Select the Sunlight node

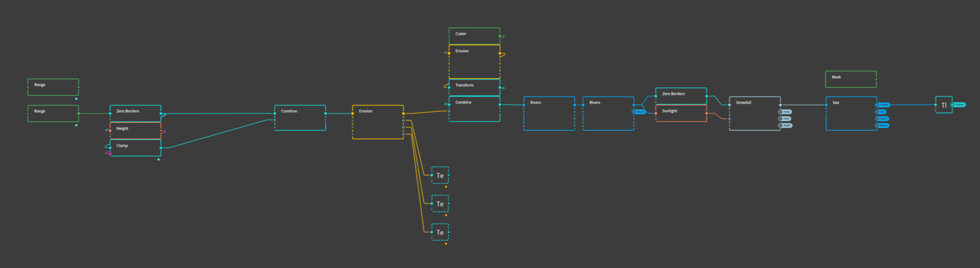pos(681,113)
